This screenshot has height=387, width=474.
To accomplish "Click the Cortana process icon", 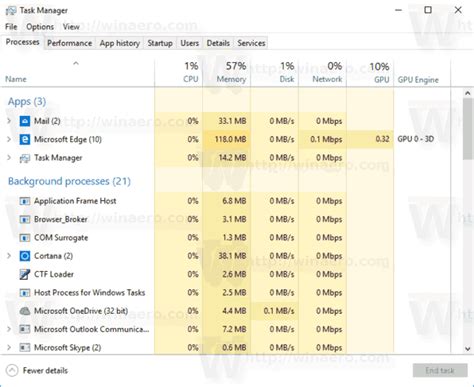I will [25, 256].
